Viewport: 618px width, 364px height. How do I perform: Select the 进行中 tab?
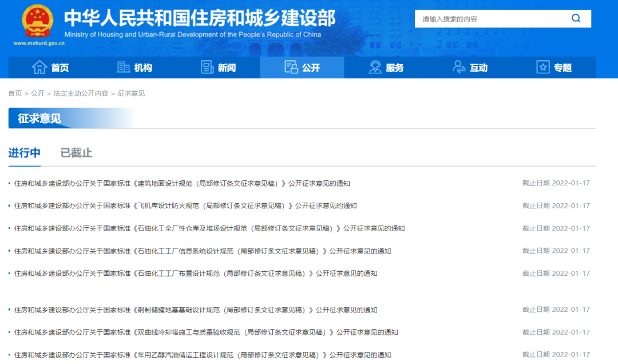[24, 153]
